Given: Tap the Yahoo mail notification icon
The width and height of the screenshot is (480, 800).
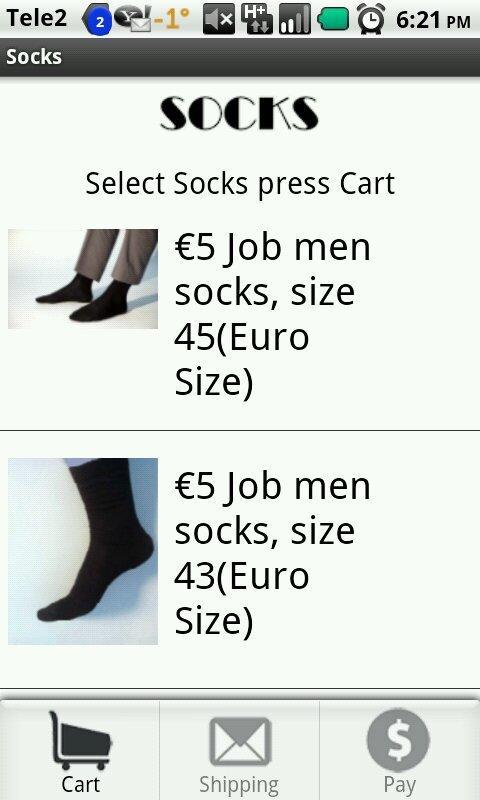Looking at the screenshot, I should coord(134,18).
